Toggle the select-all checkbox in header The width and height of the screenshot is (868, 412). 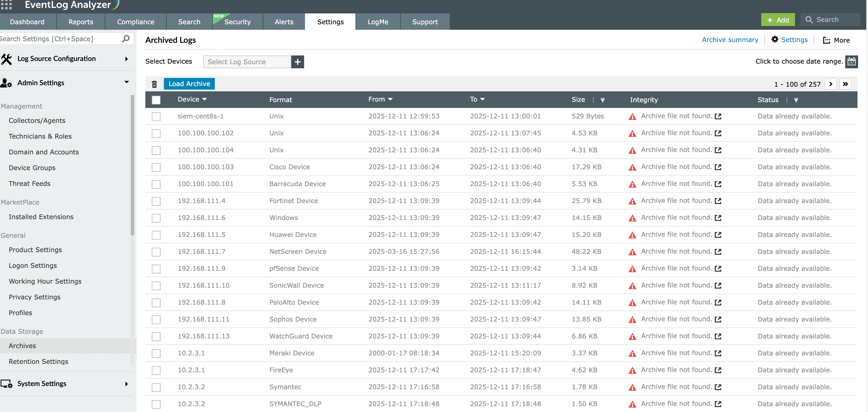[156, 100]
